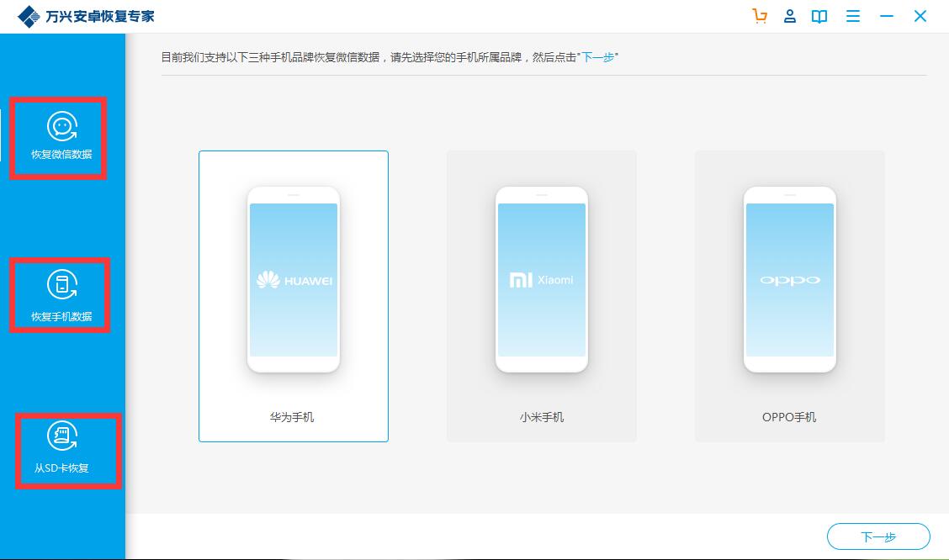Click the 小米手机 label
This screenshot has width=949, height=560.
click(542, 417)
